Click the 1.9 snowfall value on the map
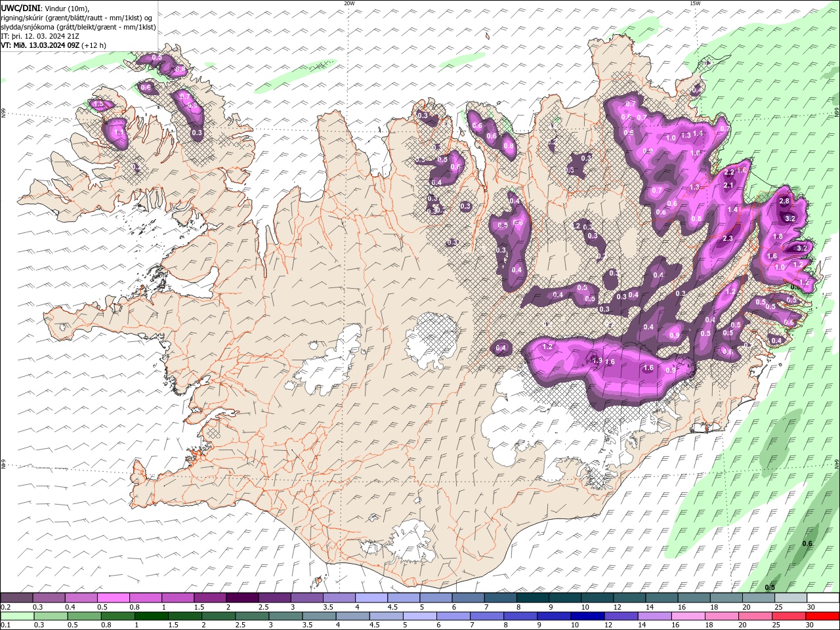 pos(597,360)
